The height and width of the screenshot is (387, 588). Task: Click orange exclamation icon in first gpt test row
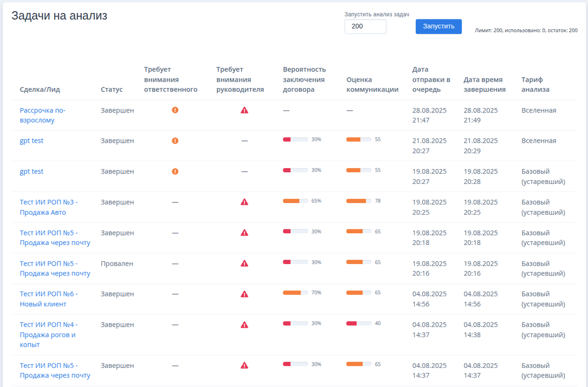(x=175, y=140)
